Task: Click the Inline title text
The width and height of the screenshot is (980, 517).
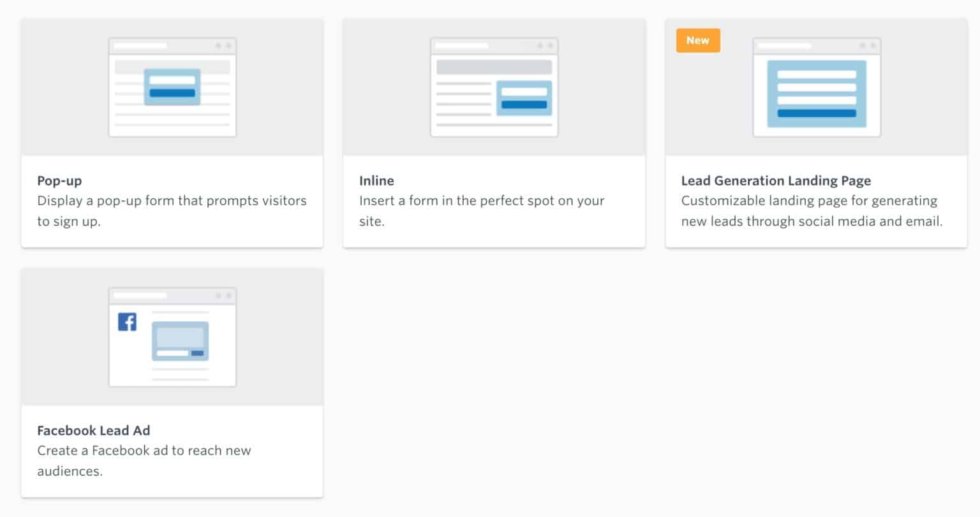Action: [377, 180]
